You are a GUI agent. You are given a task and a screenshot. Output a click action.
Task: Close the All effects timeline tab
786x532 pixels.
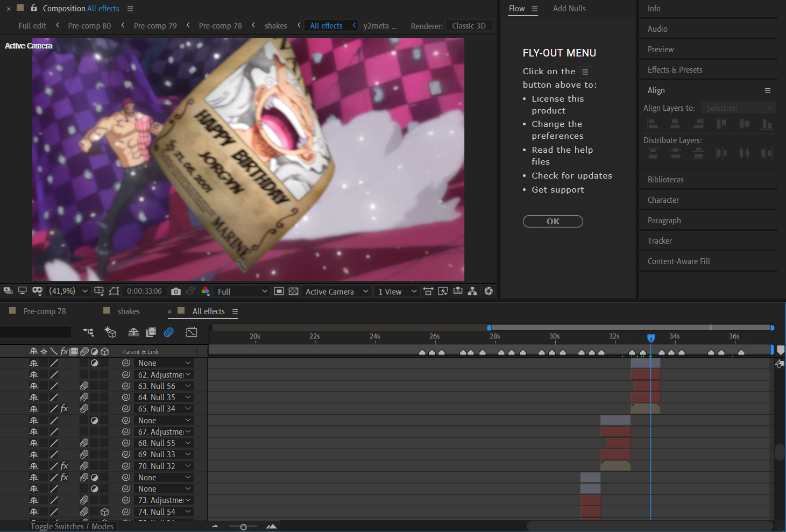pyautogui.click(x=169, y=311)
